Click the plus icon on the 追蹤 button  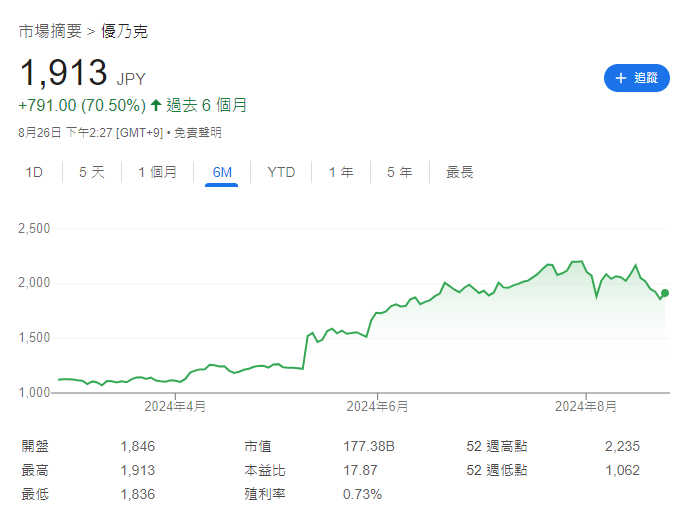pyautogui.click(x=620, y=78)
